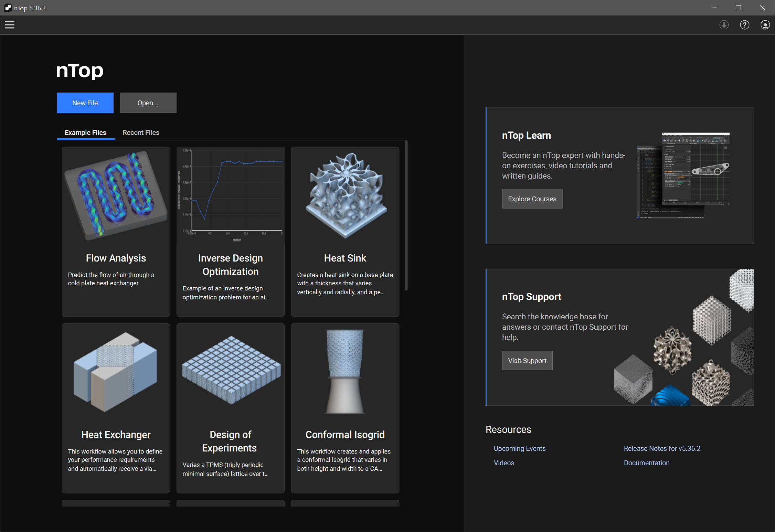The height and width of the screenshot is (532, 775).
Task: Open the Flow Analysis example
Action: click(116, 232)
